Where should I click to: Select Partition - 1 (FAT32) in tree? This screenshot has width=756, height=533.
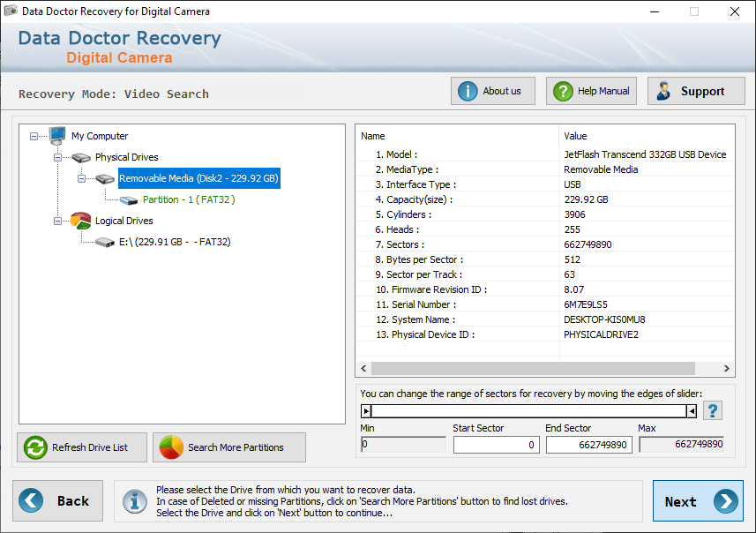[189, 199]
